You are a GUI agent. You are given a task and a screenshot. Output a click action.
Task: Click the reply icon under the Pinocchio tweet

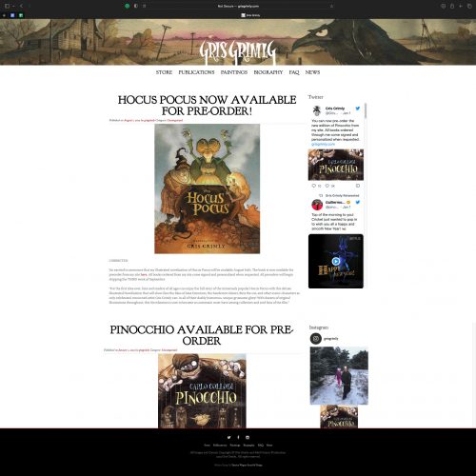(314, 186)
